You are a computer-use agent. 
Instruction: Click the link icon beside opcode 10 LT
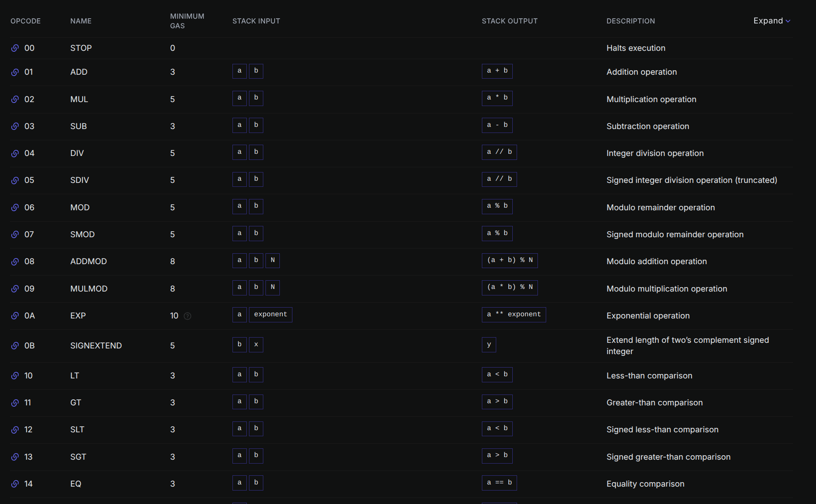tap(15, 376)
